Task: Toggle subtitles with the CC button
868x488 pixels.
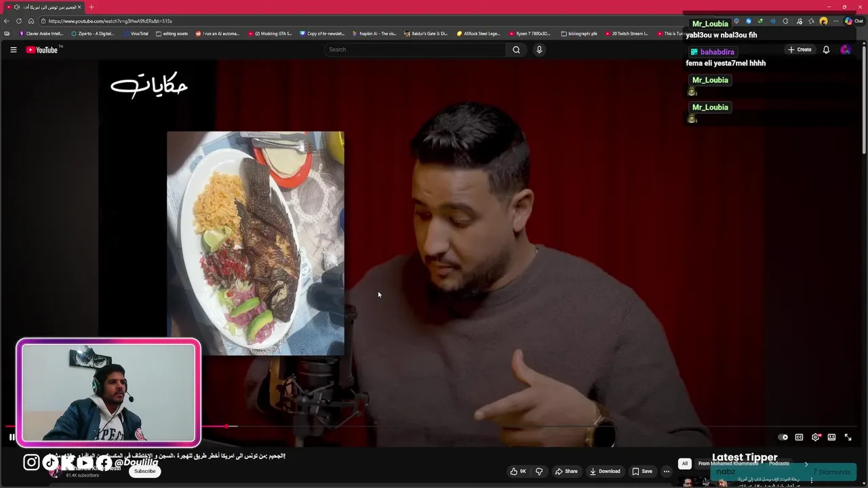Action: [799, 437]
